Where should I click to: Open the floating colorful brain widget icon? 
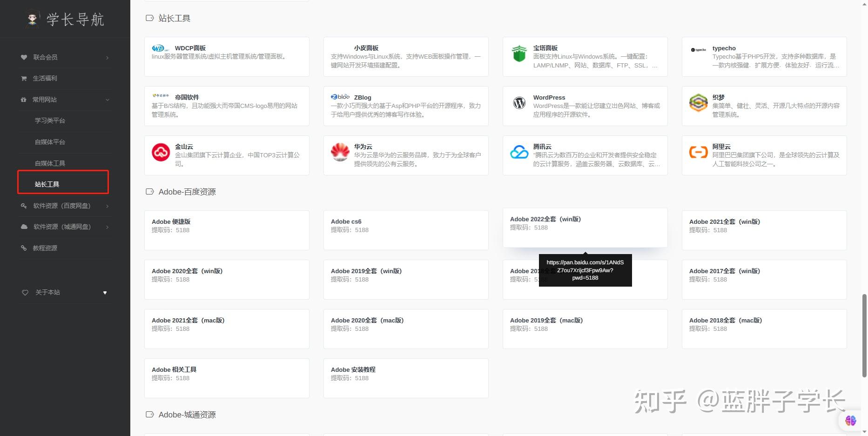[x=851, y=421]
